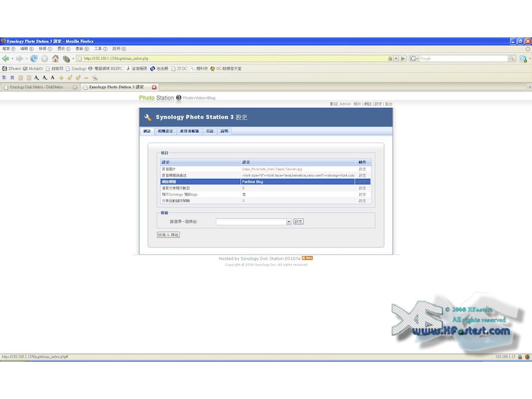Screen dimensions: 532x399
Task: Click the 相片 link at the page top
Action: coord(357,104)
